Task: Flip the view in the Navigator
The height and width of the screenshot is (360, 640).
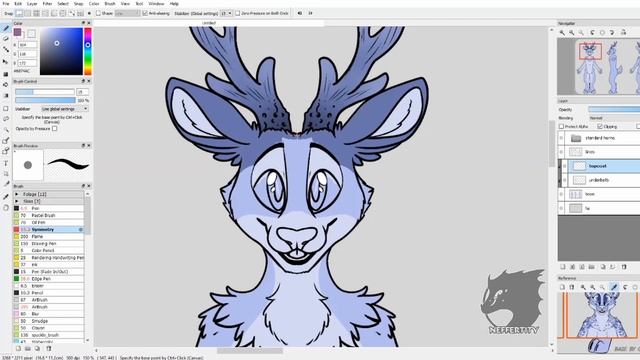Action: tap(623, 32)
